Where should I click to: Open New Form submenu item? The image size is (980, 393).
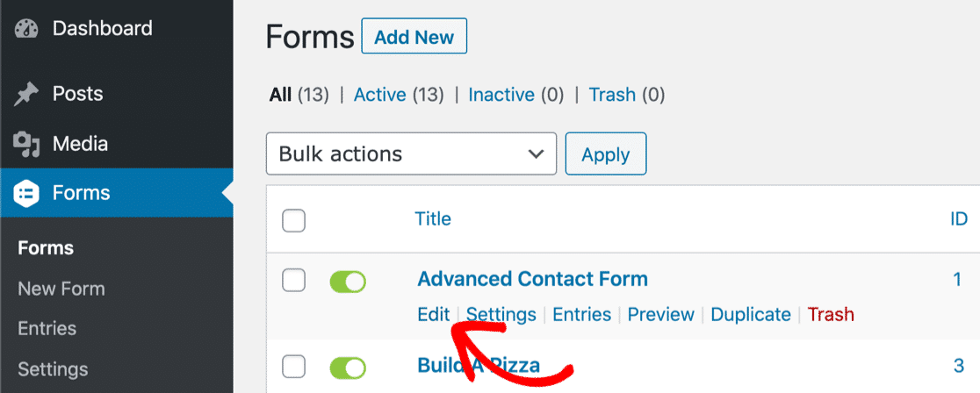61,289
